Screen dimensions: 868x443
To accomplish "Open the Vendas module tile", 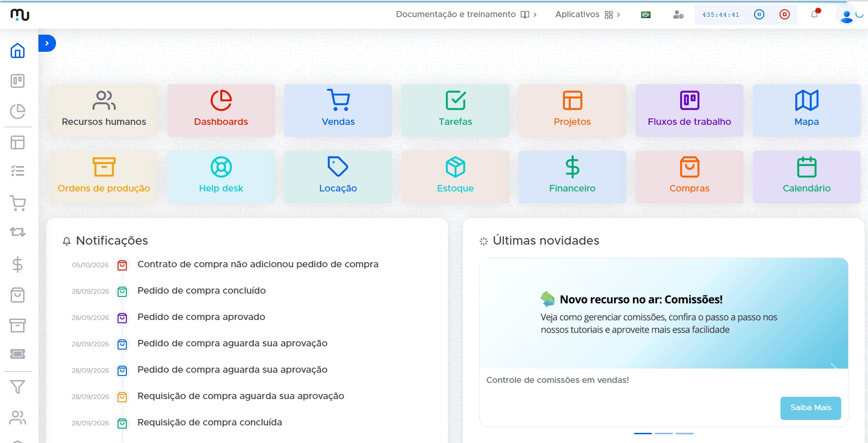I will click(338, 111).
